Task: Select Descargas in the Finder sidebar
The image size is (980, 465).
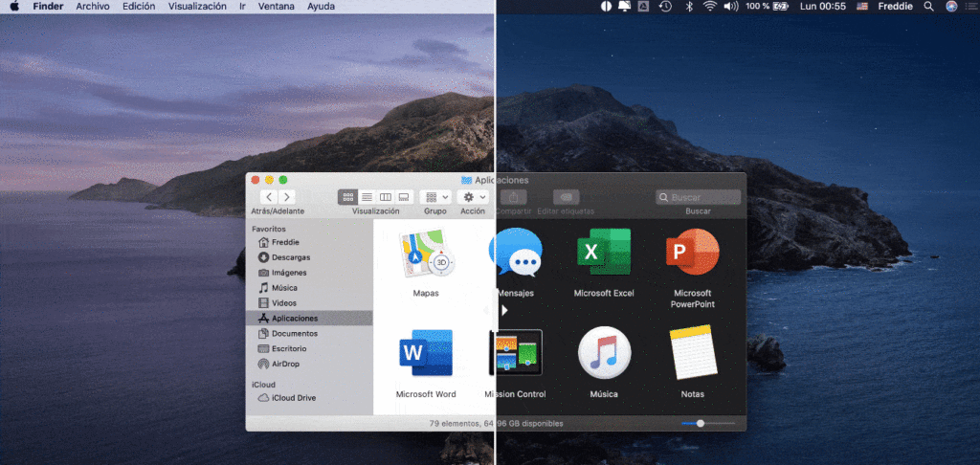Action: (290, 257)
